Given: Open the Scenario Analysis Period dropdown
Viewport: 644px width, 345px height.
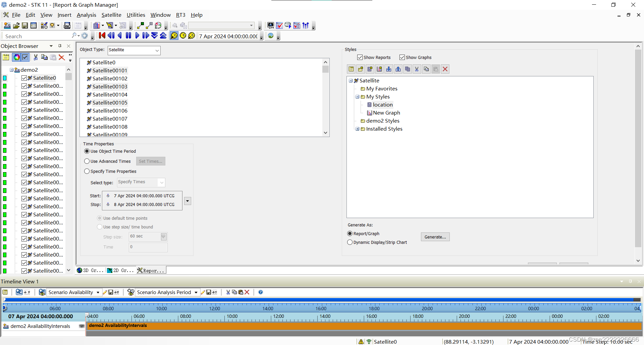Looking at the screenshot, I should 196,292.
